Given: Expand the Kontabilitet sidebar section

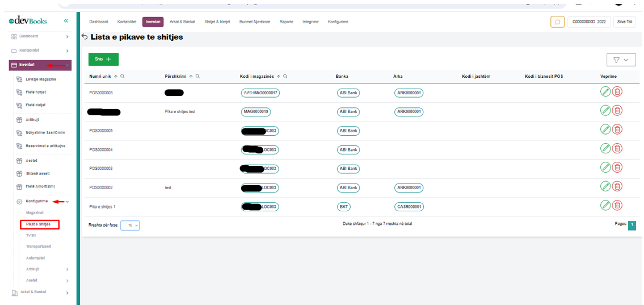Looking at the screenshot, I should pyautogui.click(x=67, y=51).
